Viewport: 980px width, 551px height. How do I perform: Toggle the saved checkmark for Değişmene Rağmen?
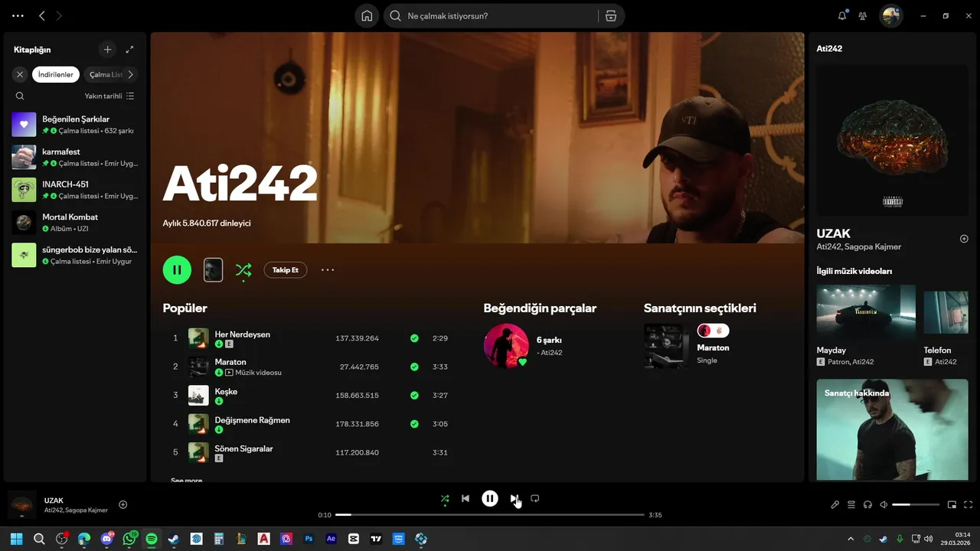tap(414, 424)
